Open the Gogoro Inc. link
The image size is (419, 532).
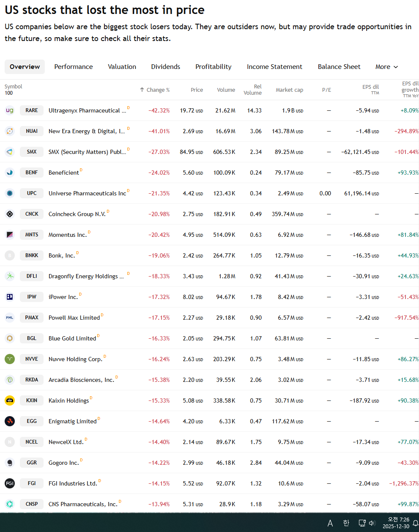click(x=64, y=463)
